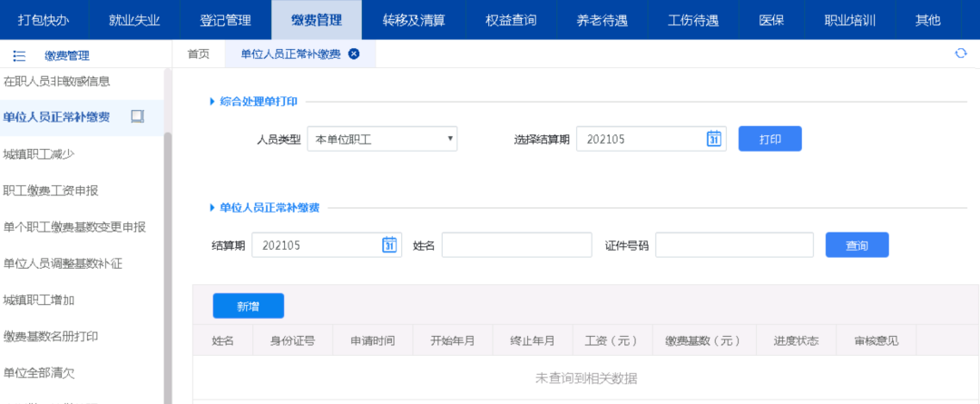Click window icon beside 单位人员正常补缴费 sidebar item
This screenshot has width=980, height=404.
[x=138, y=116]
